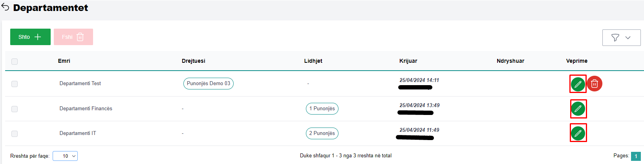Open the Punonjës Demo 03 manager tag

[x=208, y=84]
